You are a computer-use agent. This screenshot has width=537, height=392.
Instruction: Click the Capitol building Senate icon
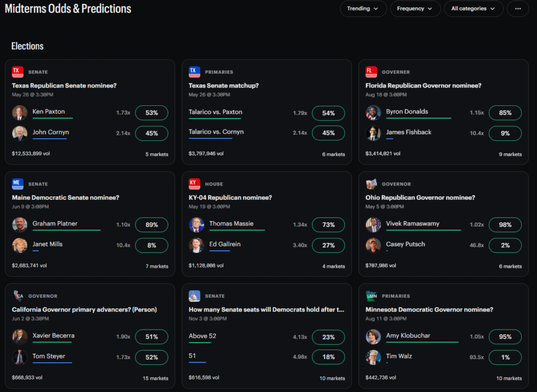coord(195,296)
